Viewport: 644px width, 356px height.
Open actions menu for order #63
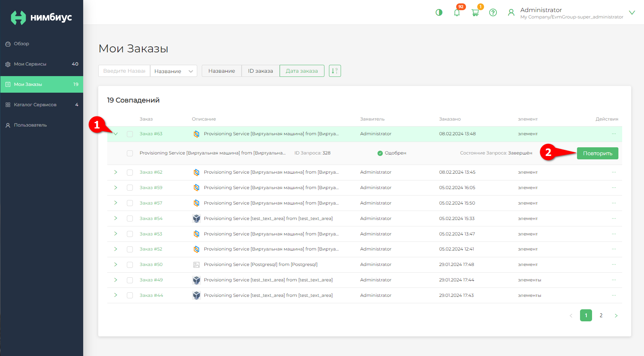click(x=614, y=134)
